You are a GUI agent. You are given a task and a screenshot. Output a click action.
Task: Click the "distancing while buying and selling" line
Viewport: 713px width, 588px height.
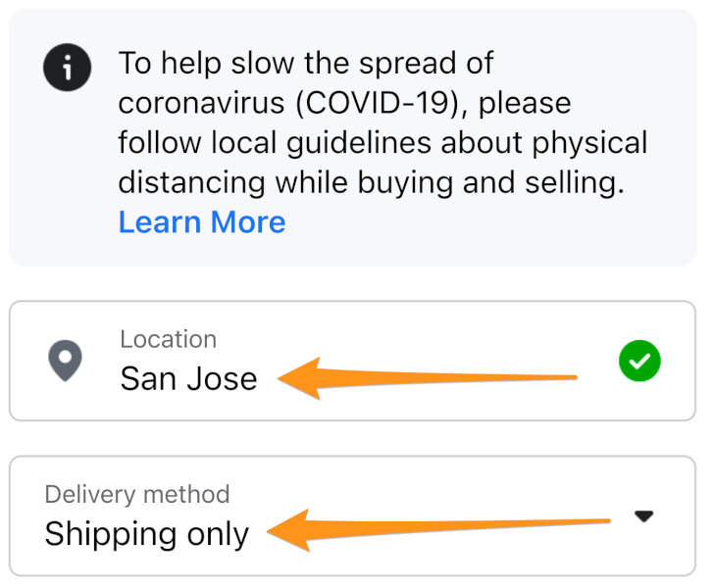click(371, 182)
